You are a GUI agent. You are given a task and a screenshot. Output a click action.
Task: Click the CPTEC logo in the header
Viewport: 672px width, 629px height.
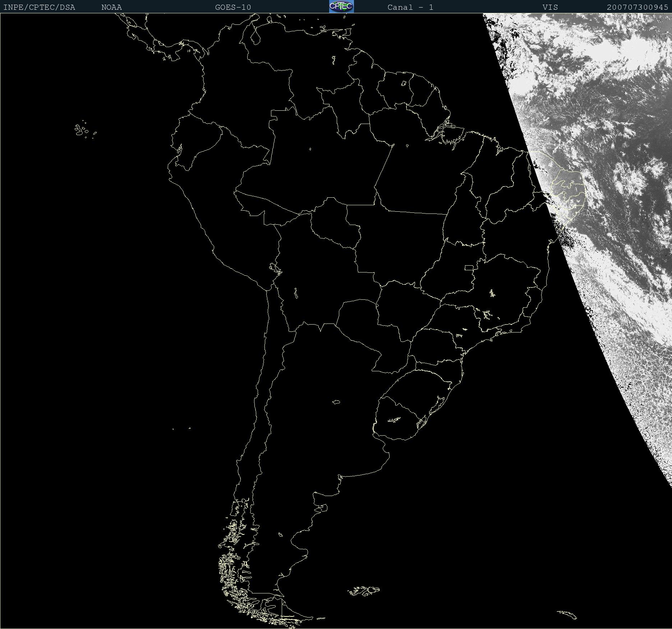click(x=341, y=6)
